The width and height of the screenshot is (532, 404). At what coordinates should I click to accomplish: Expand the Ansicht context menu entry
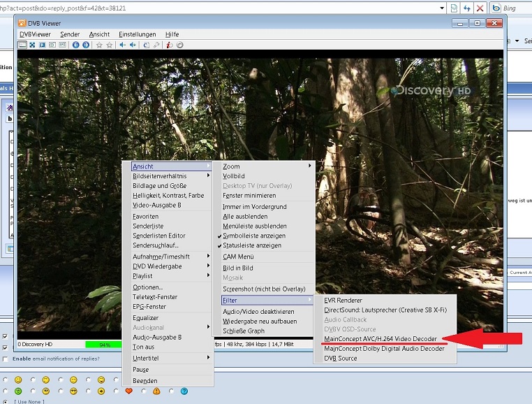tap(171, 166)
